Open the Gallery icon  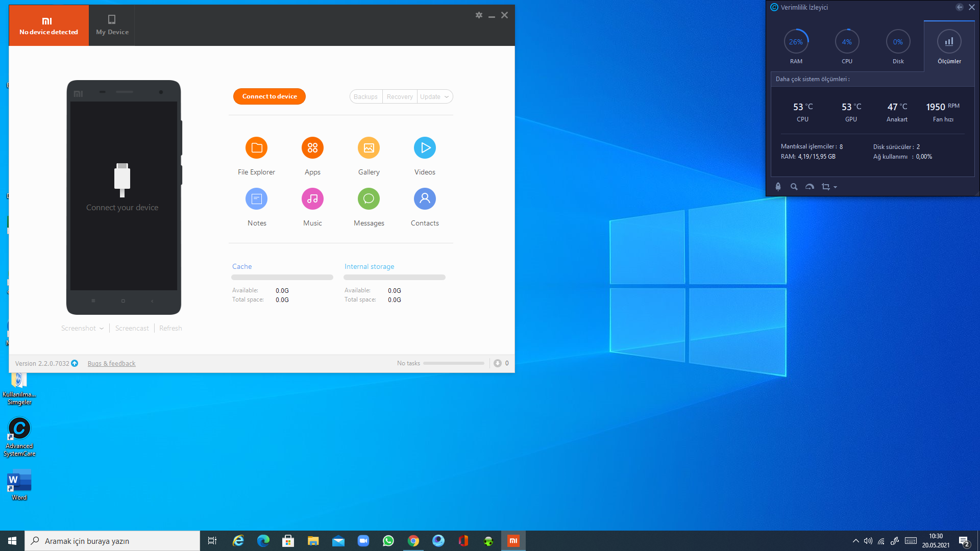point(369,148)
